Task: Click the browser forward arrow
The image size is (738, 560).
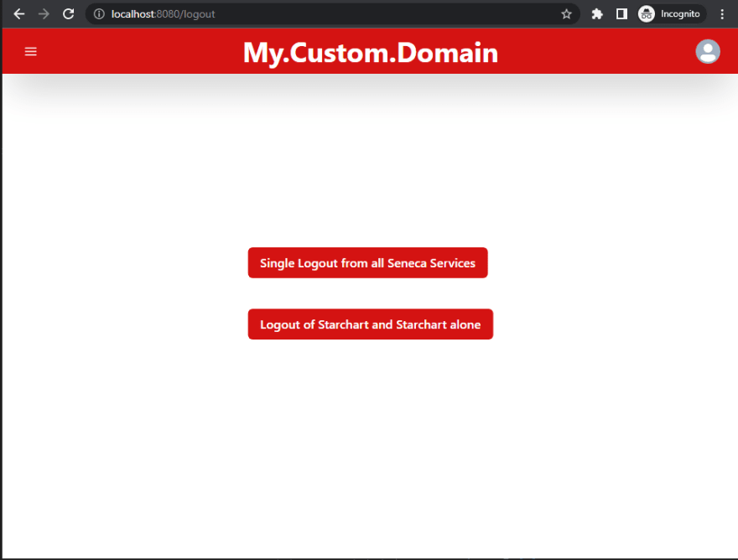Action: (44, 14)
